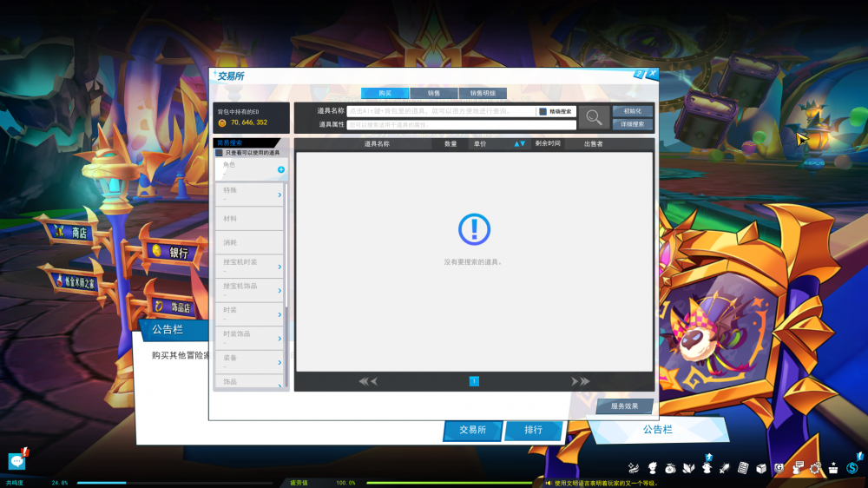
Task: Open the character profile icon
Action: (652, 468)
